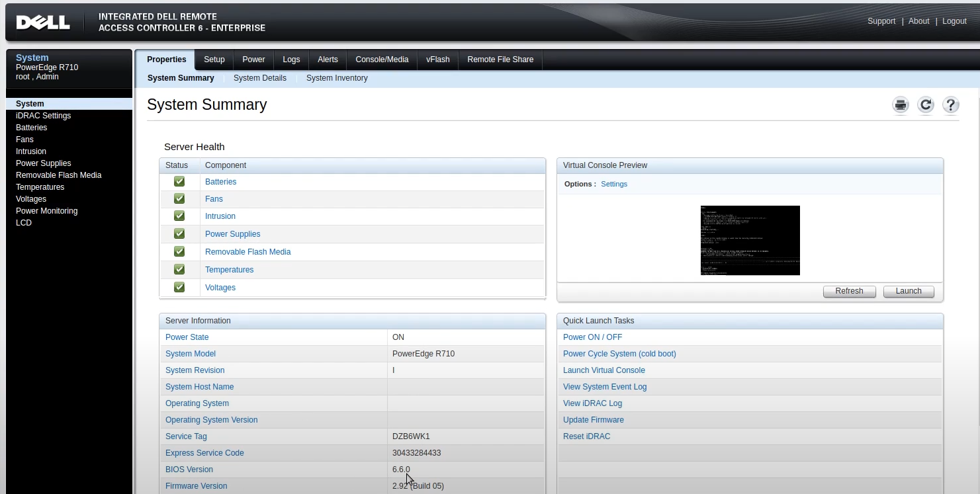
Task: Click the Power State label
Action: 187,337
